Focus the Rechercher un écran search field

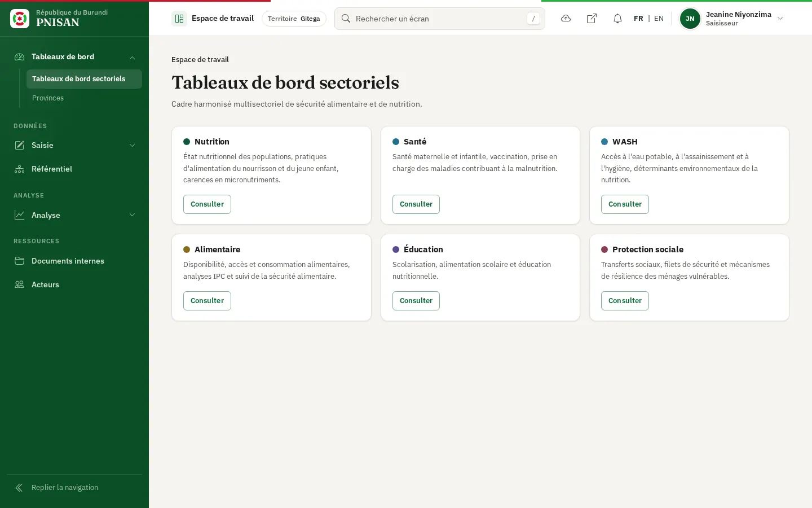[440, 19]
